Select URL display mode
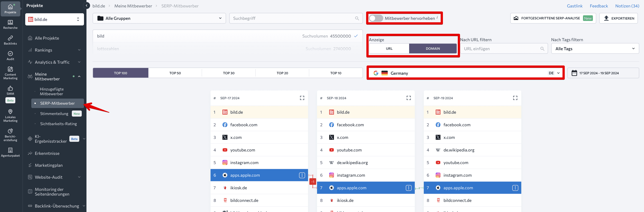Image resolution: width=644 pixels, height=212 pixels. click(389, 49)
